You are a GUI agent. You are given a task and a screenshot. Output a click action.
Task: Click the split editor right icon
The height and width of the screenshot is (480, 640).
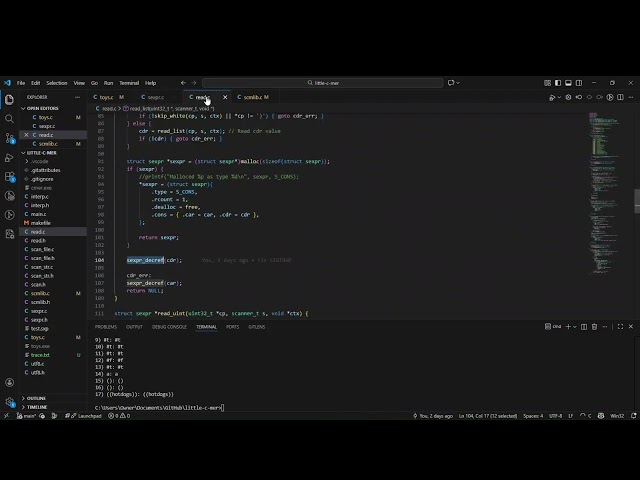pos(618,97)
